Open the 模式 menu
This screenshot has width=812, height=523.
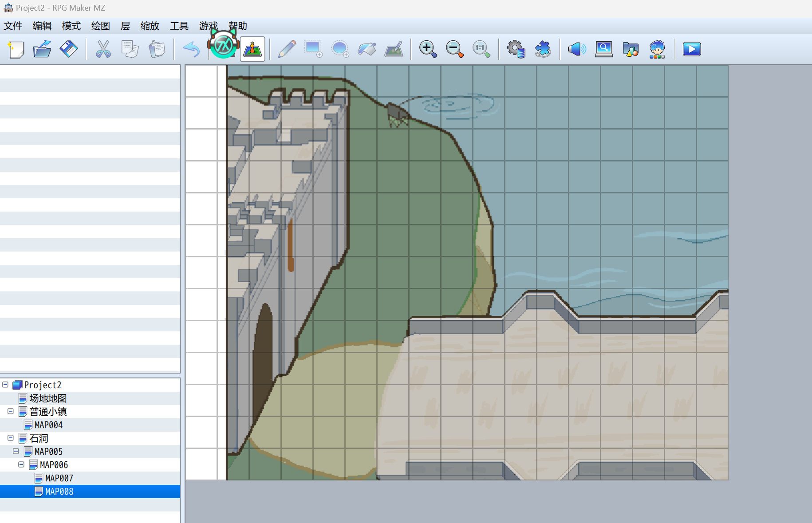click(x=71, y=26)
